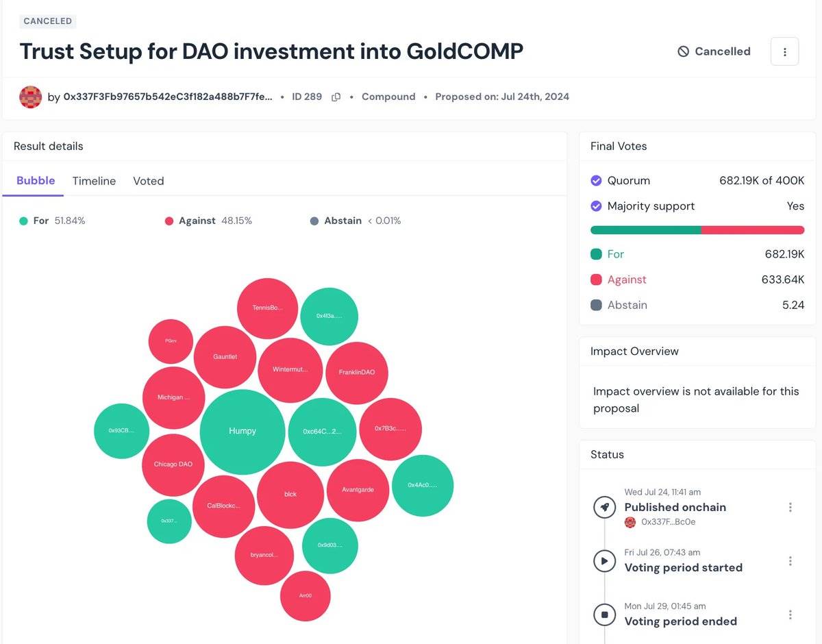Switch to the Voted tab
822x644 pixels.
click(x=149, y=181)
